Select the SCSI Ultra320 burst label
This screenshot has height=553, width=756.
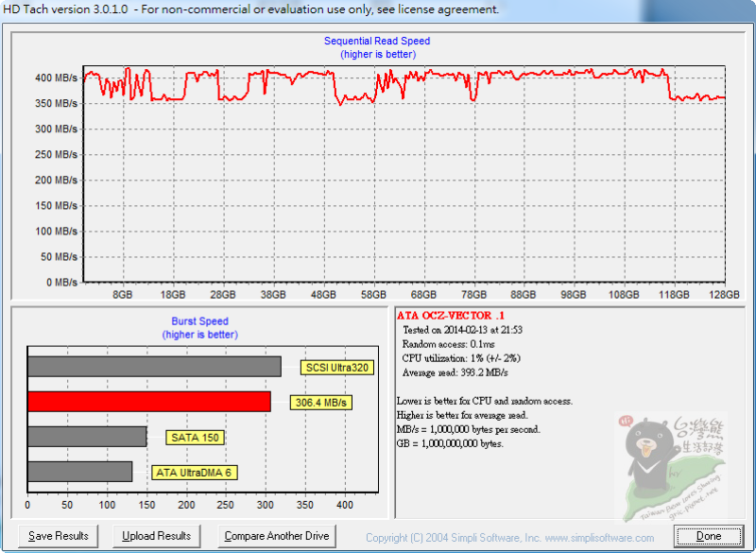[337, 368]
